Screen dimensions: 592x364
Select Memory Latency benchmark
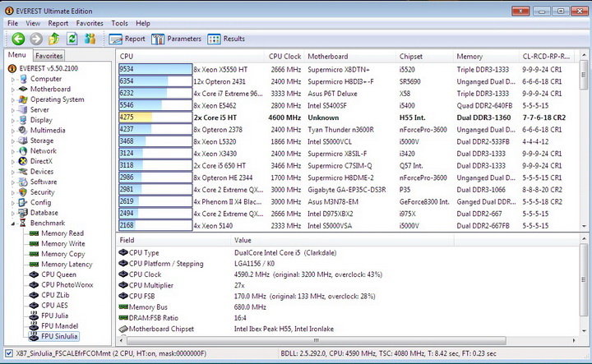coord(67,265)
